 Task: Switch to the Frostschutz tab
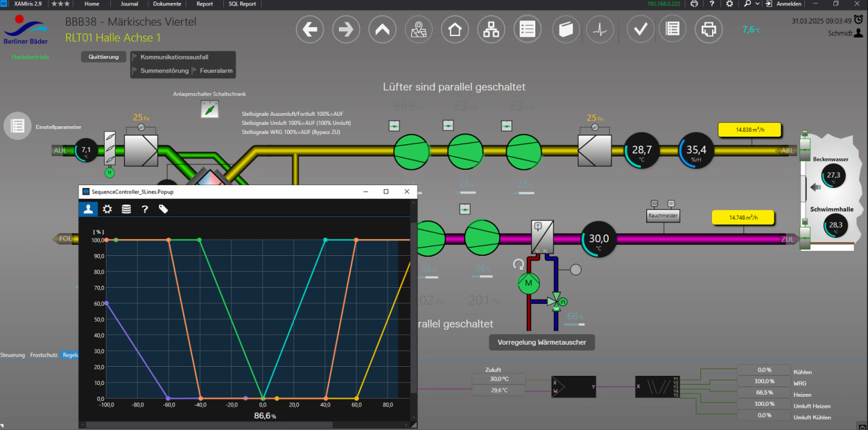pyautogui.click(x=44, y=355)
